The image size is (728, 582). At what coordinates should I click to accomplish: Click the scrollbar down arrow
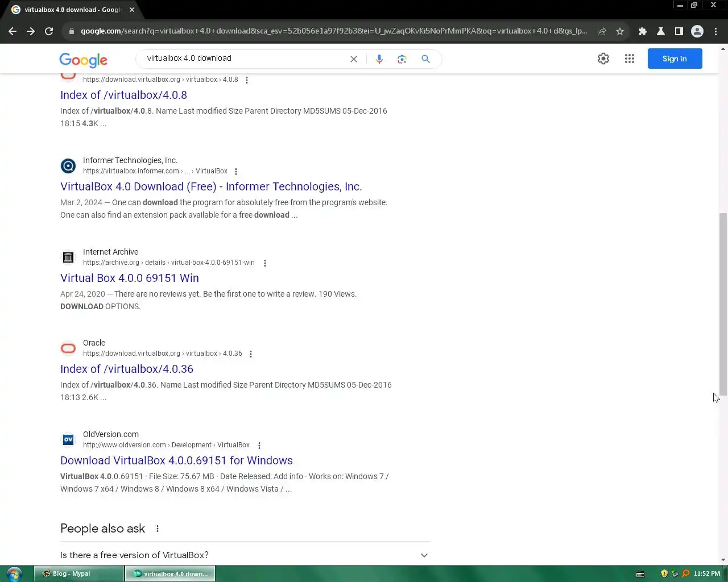click(x=723, y=560)
